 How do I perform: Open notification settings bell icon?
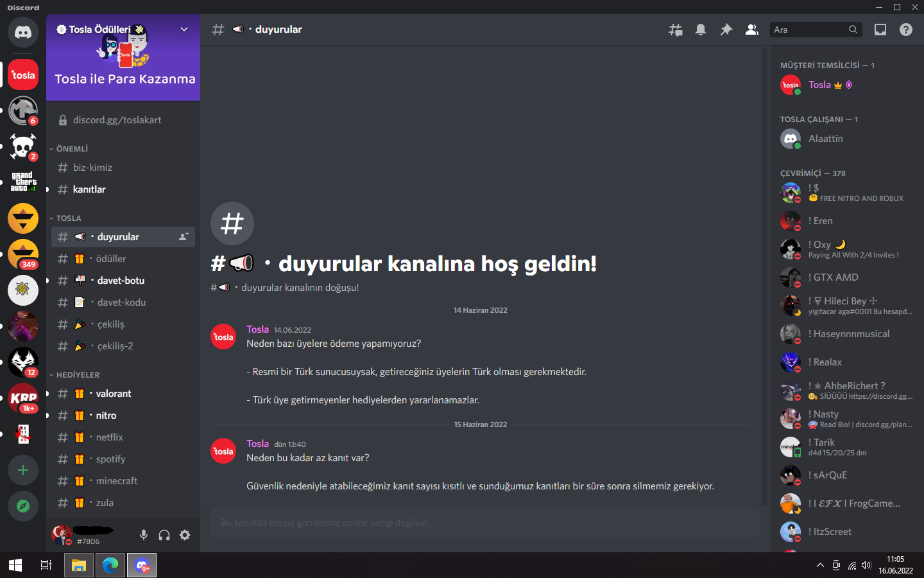[x=701, y=30]
